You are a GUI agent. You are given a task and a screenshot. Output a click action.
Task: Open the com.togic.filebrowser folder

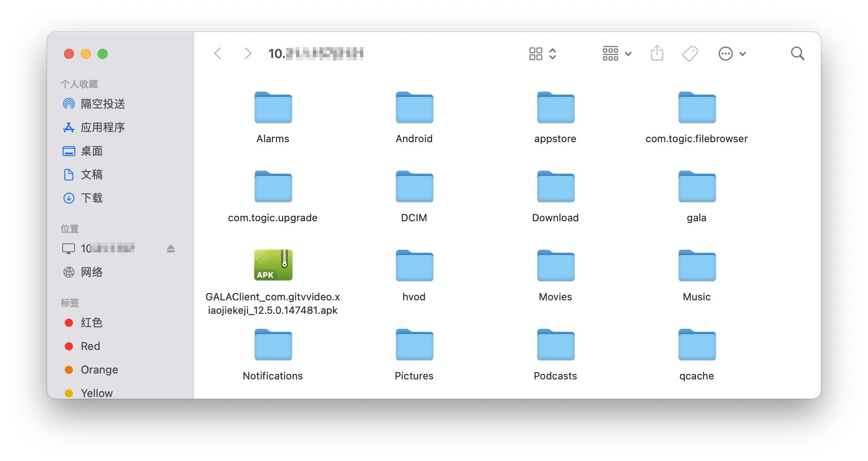click(697, 107)
